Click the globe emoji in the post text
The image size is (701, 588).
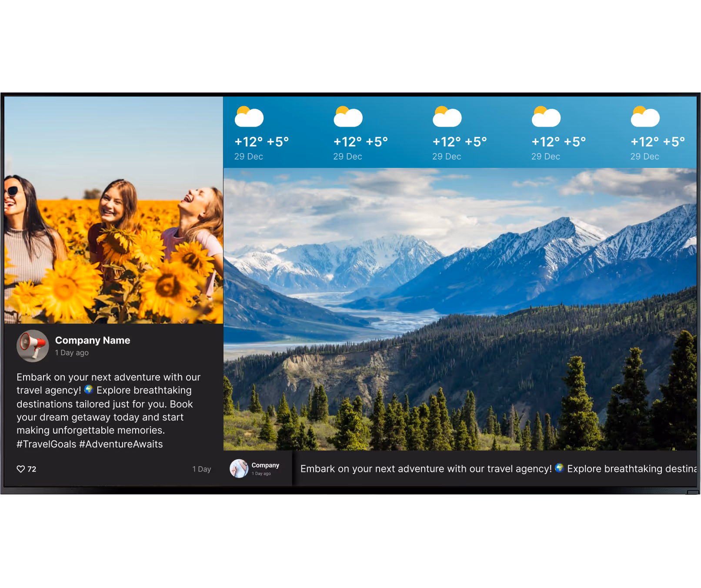pyautogui.click(x=89, y=389)
